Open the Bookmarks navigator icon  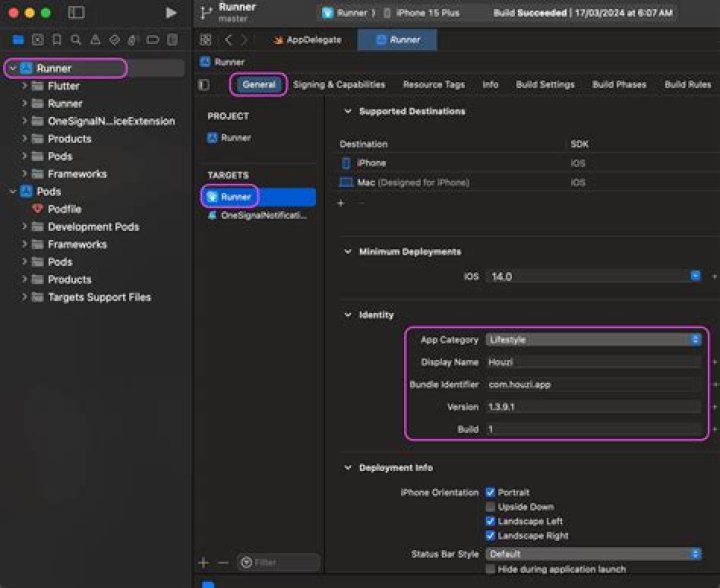pos(57,40)
